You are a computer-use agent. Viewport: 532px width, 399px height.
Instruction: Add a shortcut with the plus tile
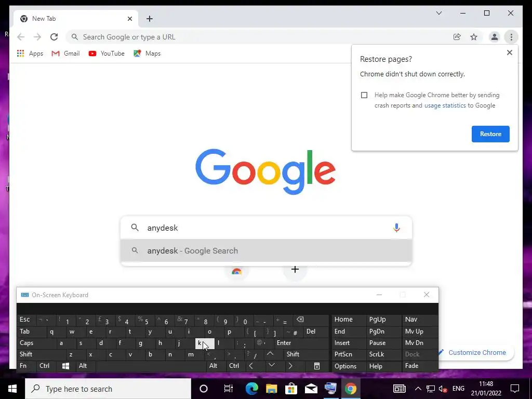[295, 270]
